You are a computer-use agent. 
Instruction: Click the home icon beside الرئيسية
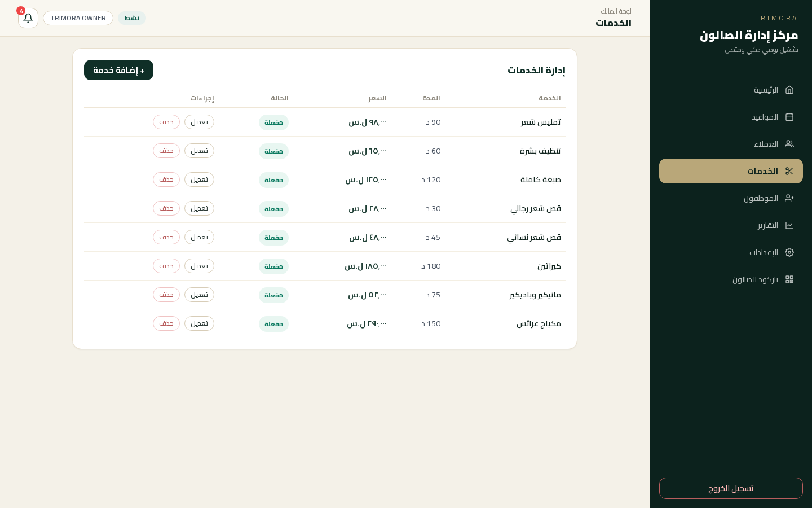pyautogui.click(x=789, y=90)
